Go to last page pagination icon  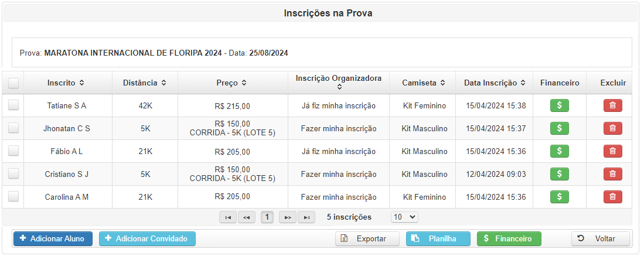pos(306,217)
